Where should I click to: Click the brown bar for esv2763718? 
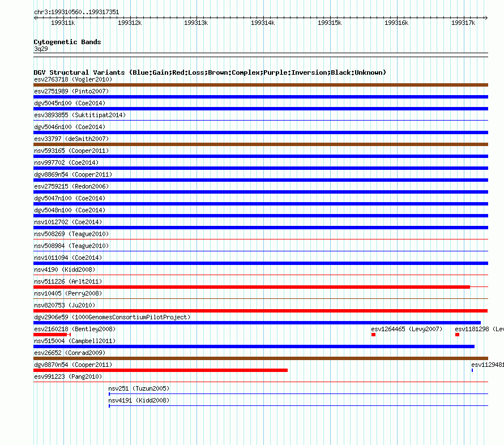pyautogui.click(x=260, y=85)
